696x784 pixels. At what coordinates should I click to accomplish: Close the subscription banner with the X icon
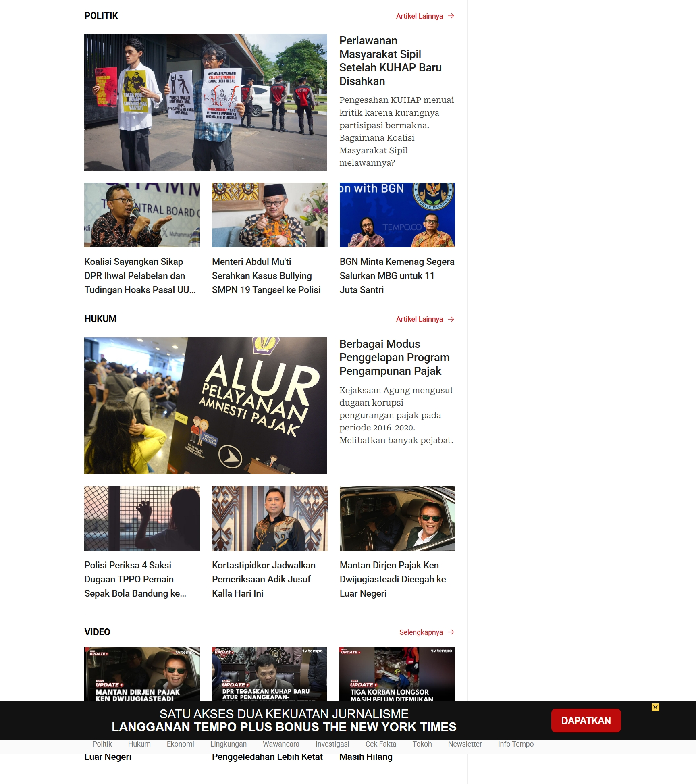point(655,707)
